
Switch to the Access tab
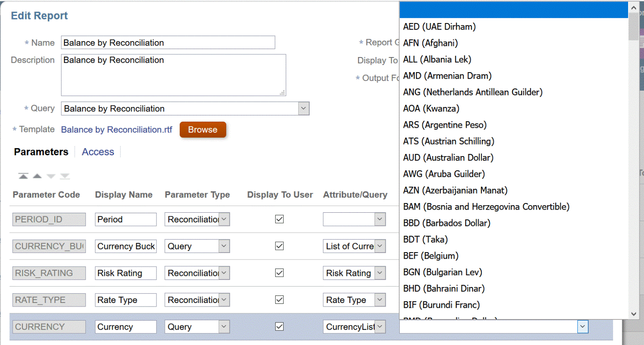click(x=98, y=152)
